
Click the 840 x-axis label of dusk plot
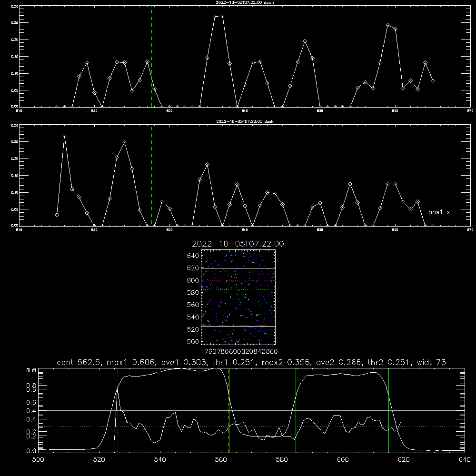coord(245,230)
